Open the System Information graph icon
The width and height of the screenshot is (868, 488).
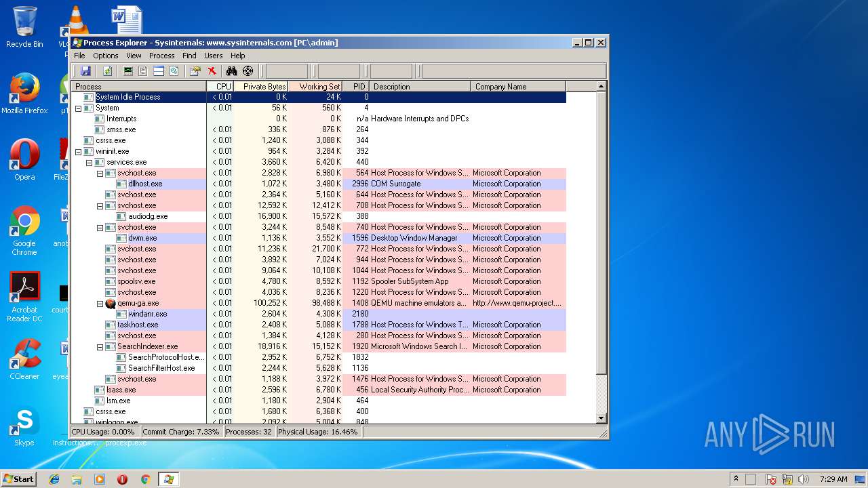128,71
